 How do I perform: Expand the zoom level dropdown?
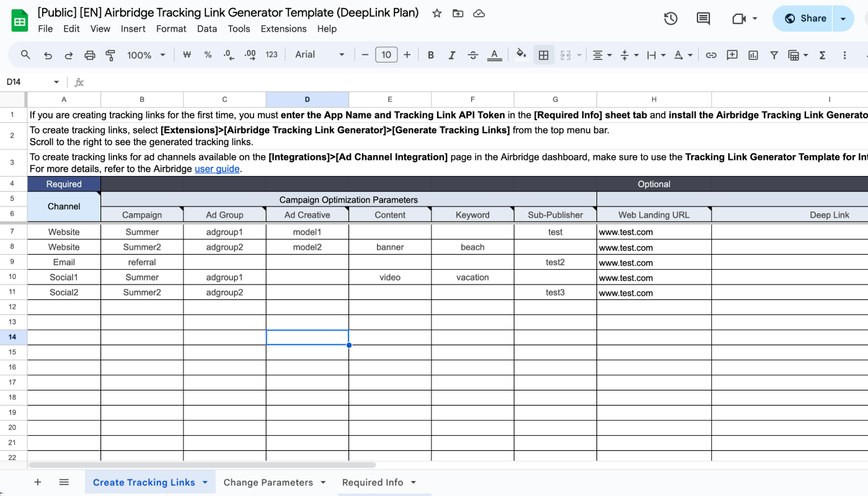[146, 55]
